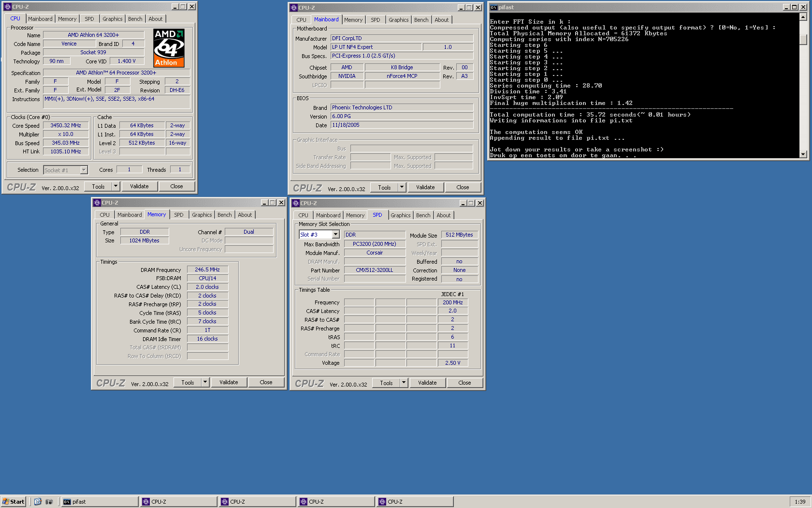
Task: Click the Close button in the CPU window
Action: 177,186
